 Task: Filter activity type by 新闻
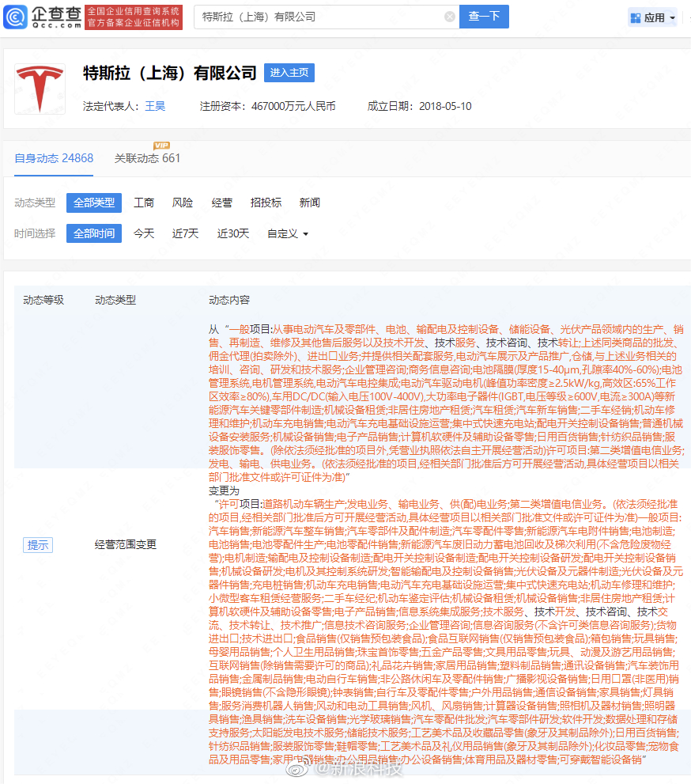click(x=310, y=203)
